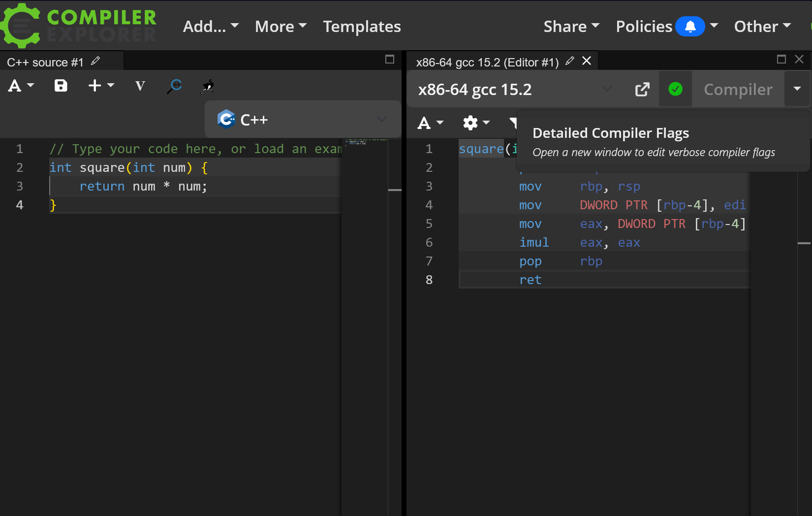
Task: Select the C++ source #1 tab
Action: coord(45,62)
